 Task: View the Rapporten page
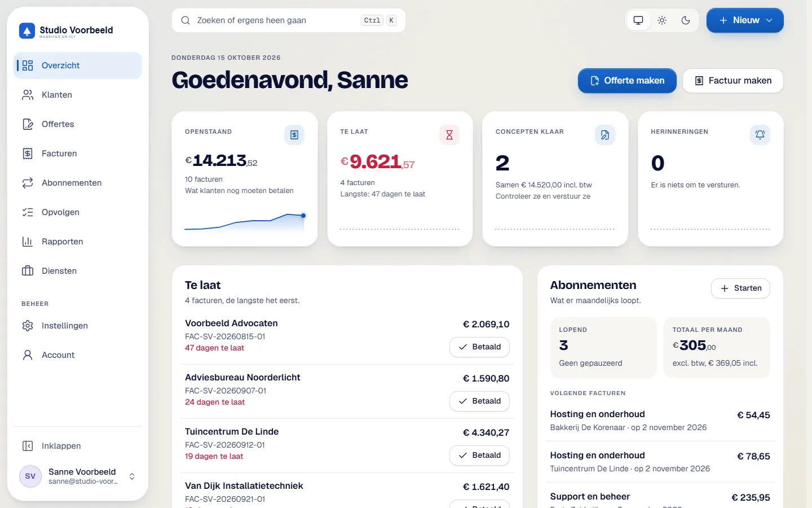coord(78,242)
